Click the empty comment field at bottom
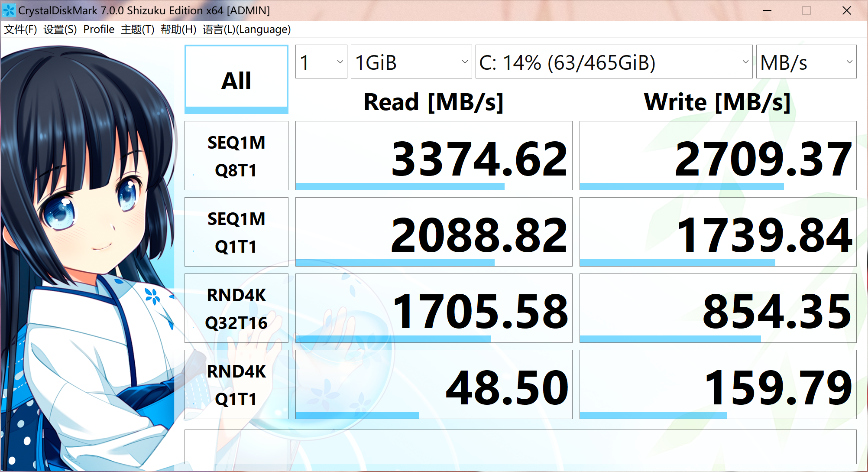Viewport: 868px width, 472px height. pyautogui.click(x=520, y=447)
